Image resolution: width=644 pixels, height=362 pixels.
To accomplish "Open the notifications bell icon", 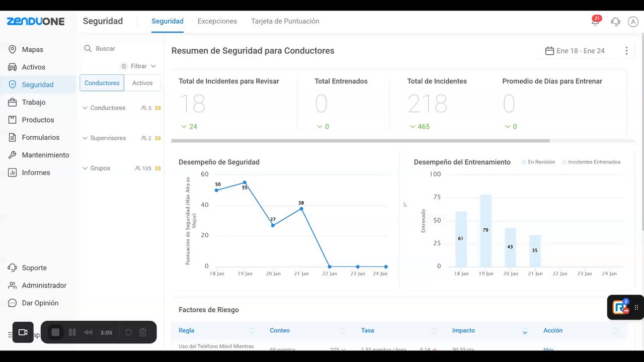I will coord(595,22).
